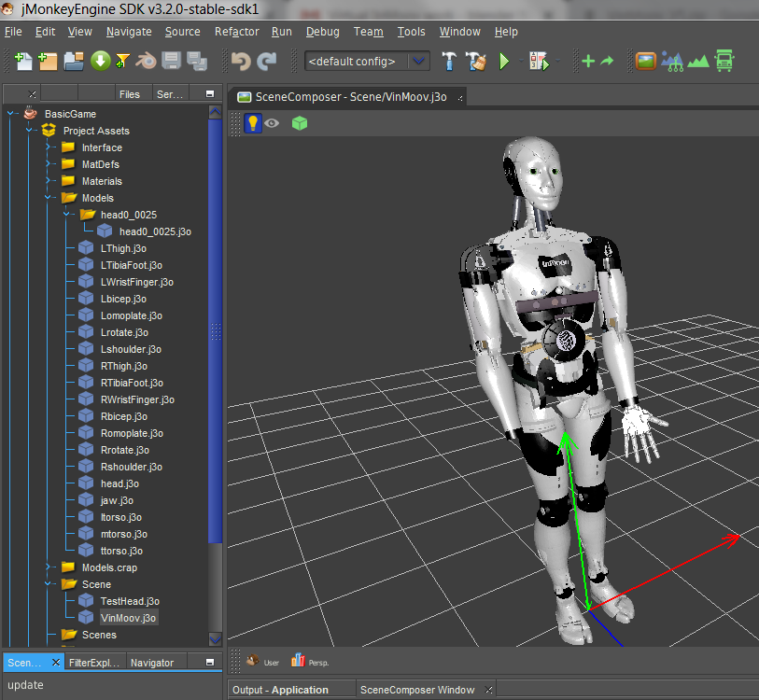Open the Navigate menu

click(x=129, y=32)
